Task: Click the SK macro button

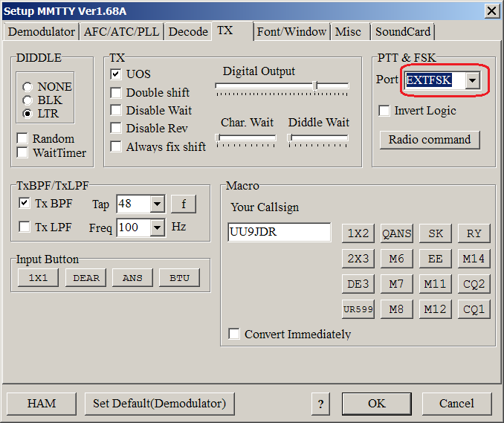Action: pos(435,233)
